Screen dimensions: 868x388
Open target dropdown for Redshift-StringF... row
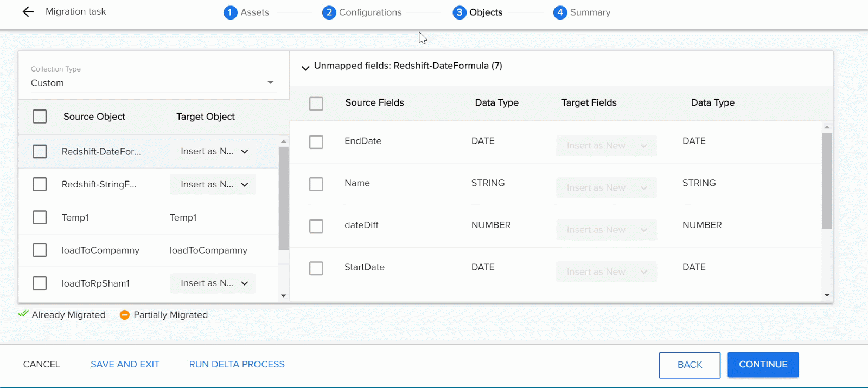point(213,184)
